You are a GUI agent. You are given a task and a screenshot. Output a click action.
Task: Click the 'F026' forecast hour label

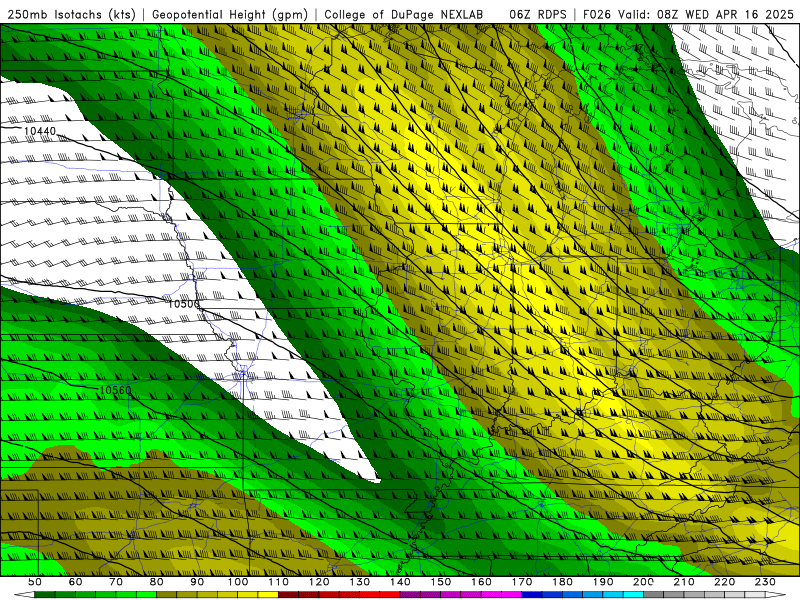597,15
